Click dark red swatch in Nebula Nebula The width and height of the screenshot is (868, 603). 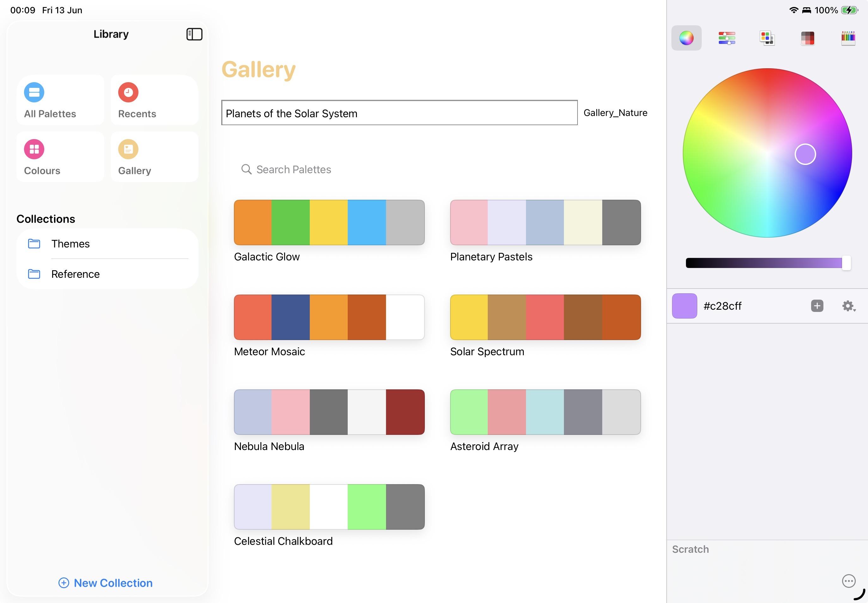point(405,412)
